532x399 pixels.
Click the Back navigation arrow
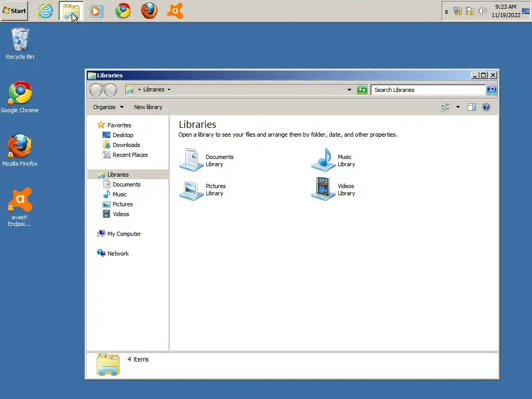(96, 90)
